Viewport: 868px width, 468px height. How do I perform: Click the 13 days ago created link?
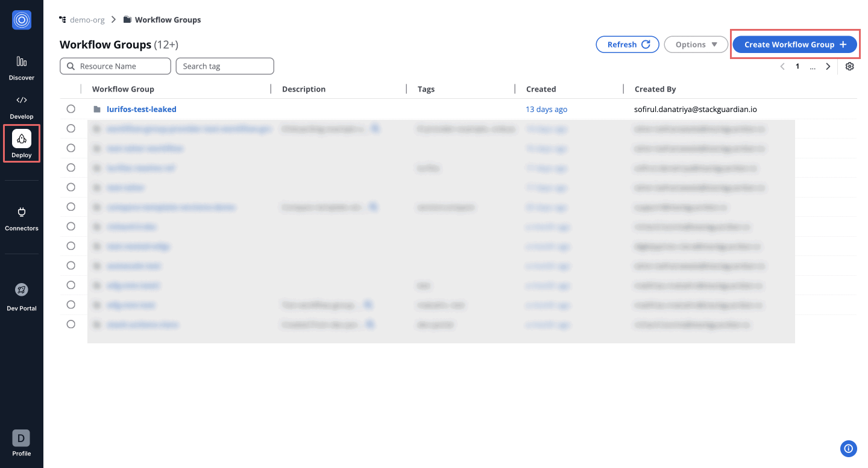[x=547, y=110]
